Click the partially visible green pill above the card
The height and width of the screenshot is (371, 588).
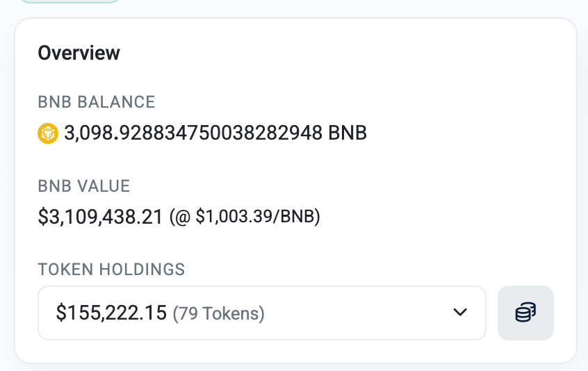click(x=70, y=2)
